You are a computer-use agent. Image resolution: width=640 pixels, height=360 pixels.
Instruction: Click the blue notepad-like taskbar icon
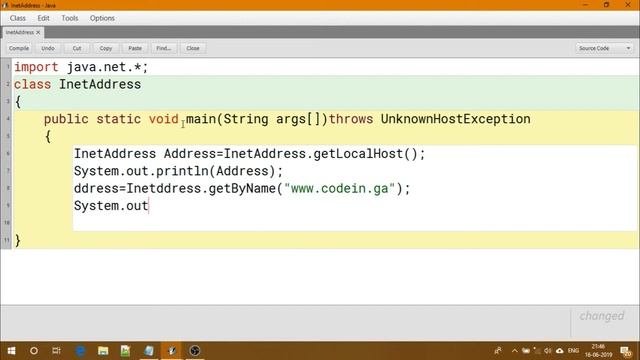pyautogui.click(x=149, y=351)
